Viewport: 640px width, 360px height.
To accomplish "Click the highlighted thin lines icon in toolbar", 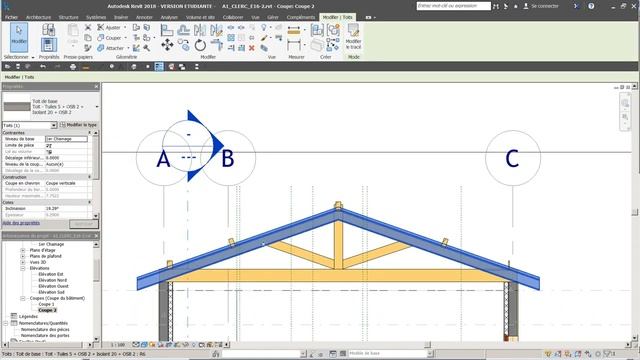I will tap(159, 67).
